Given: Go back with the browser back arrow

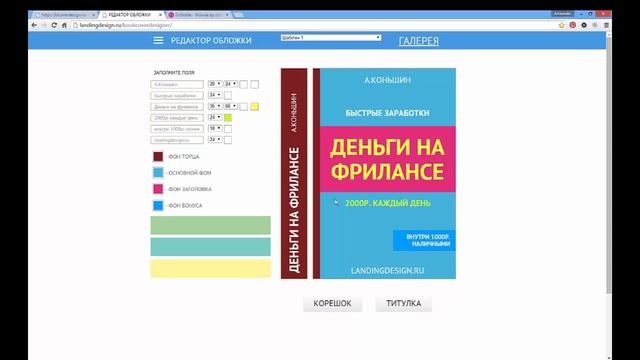Looking at the screenshot, I should 34,25.
